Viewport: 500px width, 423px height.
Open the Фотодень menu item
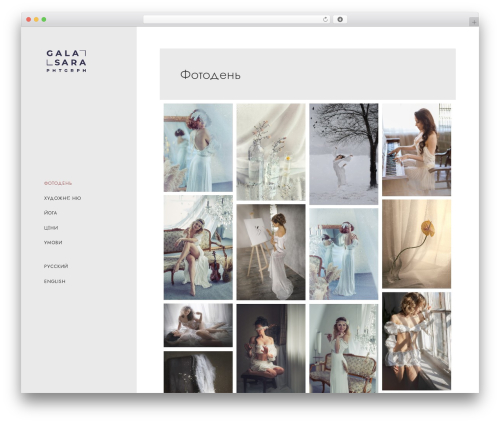click(58, 183)
